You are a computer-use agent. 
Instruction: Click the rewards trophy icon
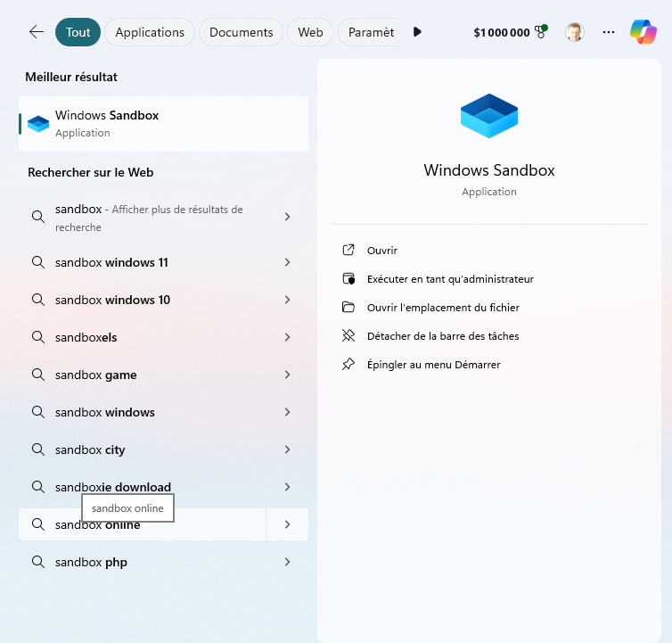click(541, 31)
